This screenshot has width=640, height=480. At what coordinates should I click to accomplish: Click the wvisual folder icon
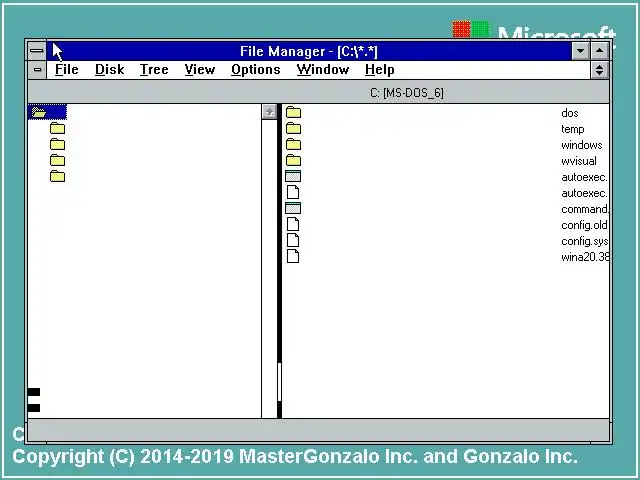[x=293, y=160]
